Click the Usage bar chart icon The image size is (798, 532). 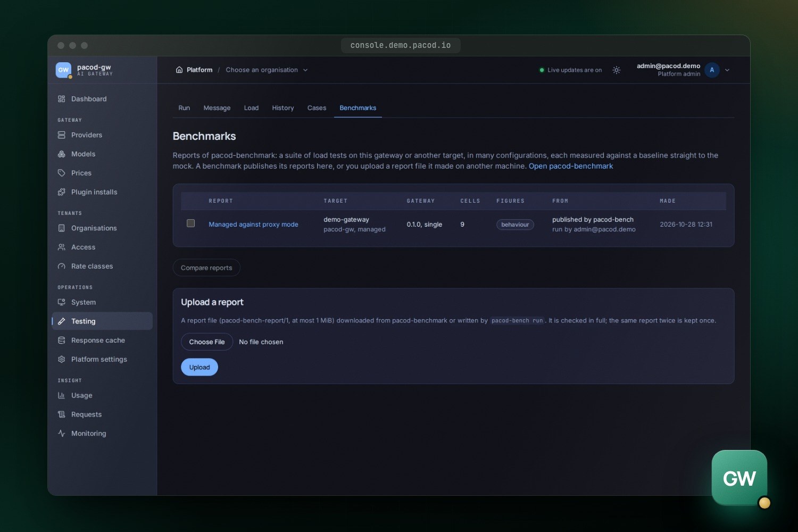click(61, 395)
